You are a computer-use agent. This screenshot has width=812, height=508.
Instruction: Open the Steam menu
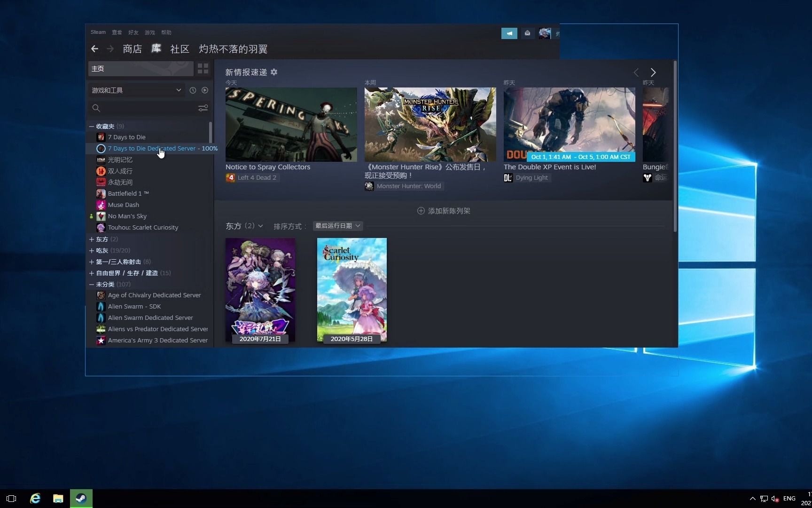(98, 32)
